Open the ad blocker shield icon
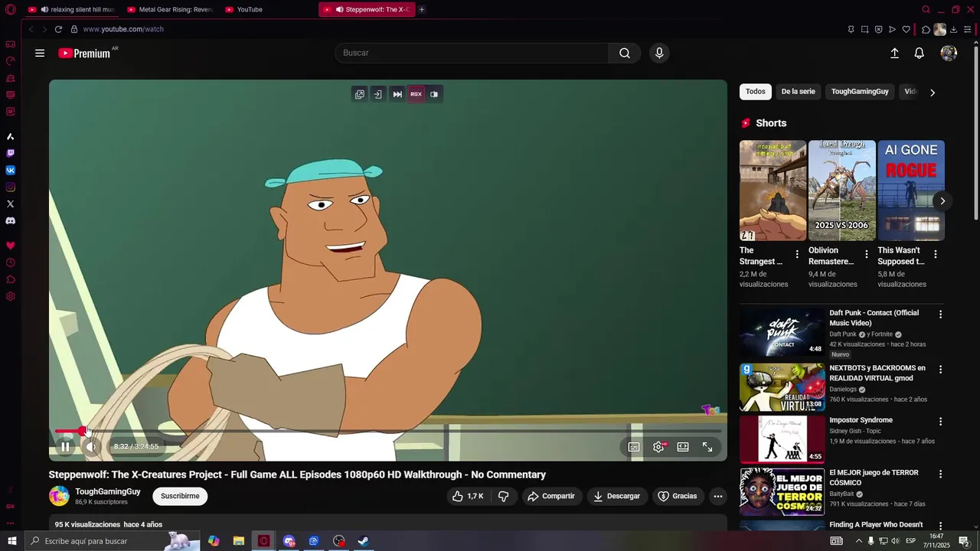The width and height of the screenshot is (980, 551). [x=878, y=29]
